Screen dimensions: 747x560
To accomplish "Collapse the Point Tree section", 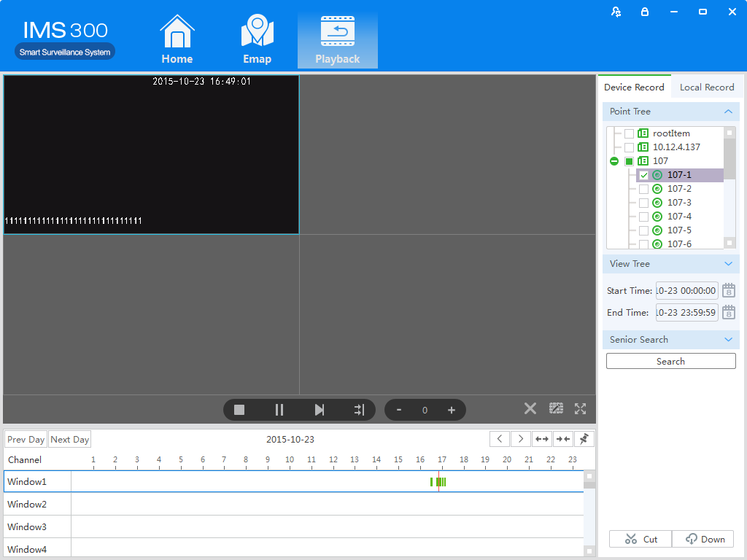I will tap(728, 112).
